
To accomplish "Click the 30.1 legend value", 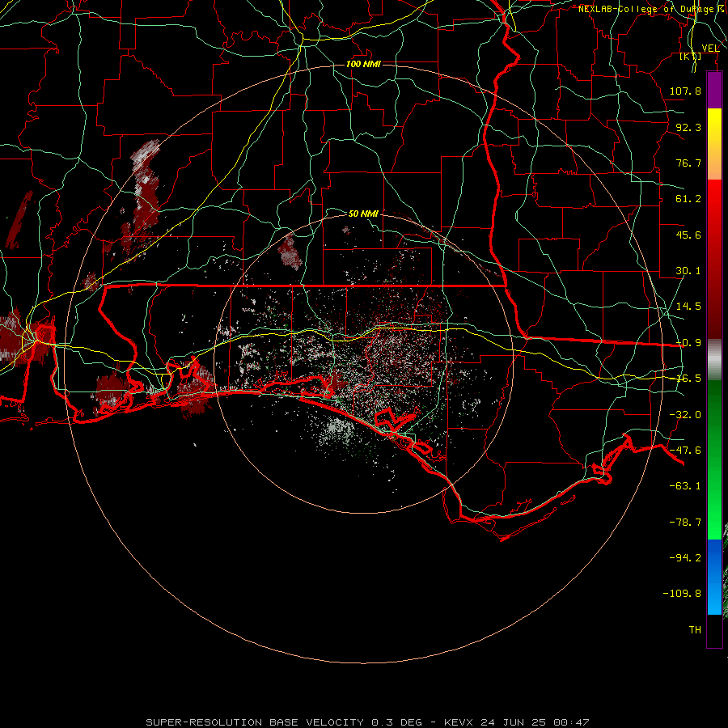I will [688, 271].
